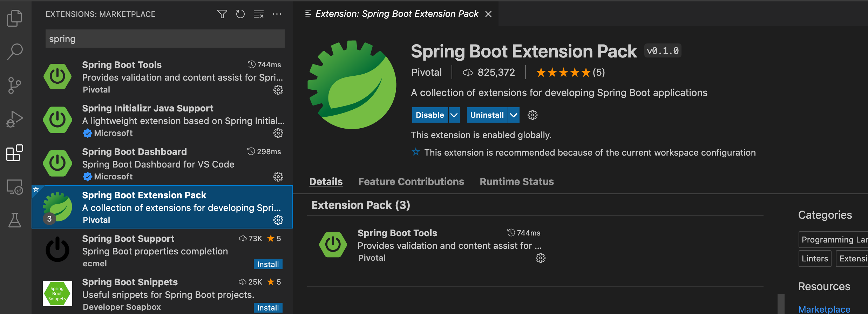Open the Remote Explorer view
This screenshot has height=314, width=868.
tap(15, 187)
